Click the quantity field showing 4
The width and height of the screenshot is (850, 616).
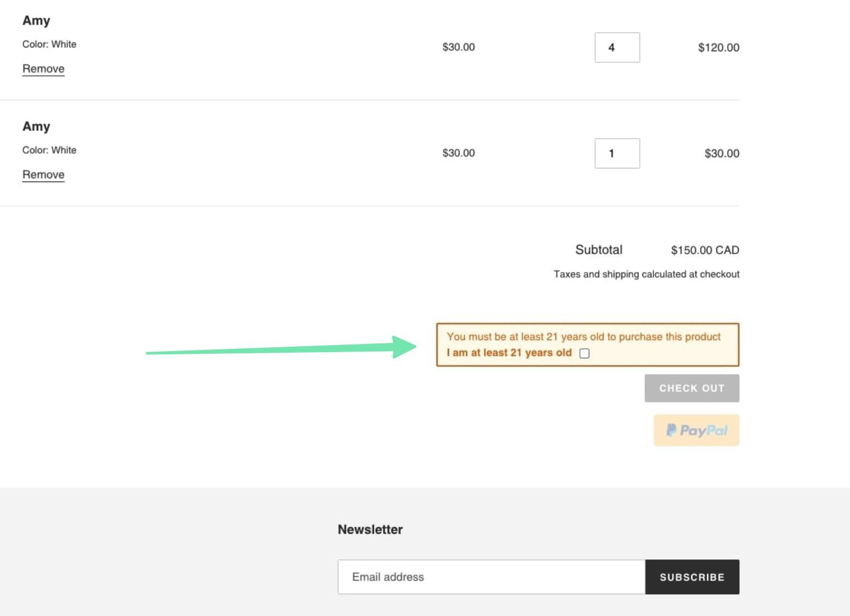[617, 47]
